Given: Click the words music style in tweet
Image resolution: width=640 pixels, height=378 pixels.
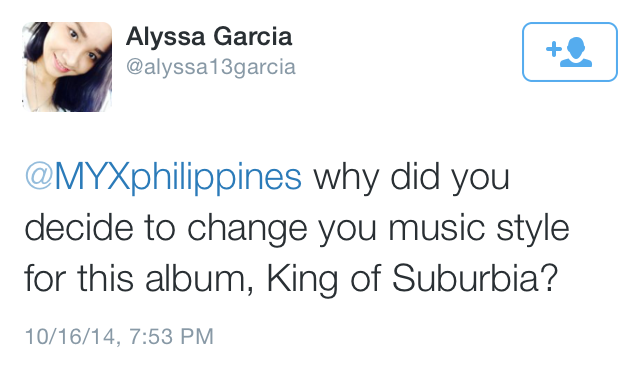Looking at the screenshot, I should pos(479,229).
